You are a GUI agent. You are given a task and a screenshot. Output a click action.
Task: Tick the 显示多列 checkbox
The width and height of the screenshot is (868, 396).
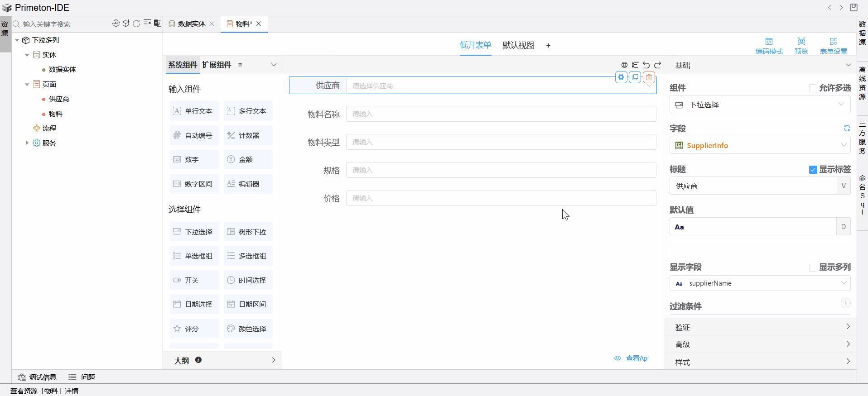[x=813, y=267]
